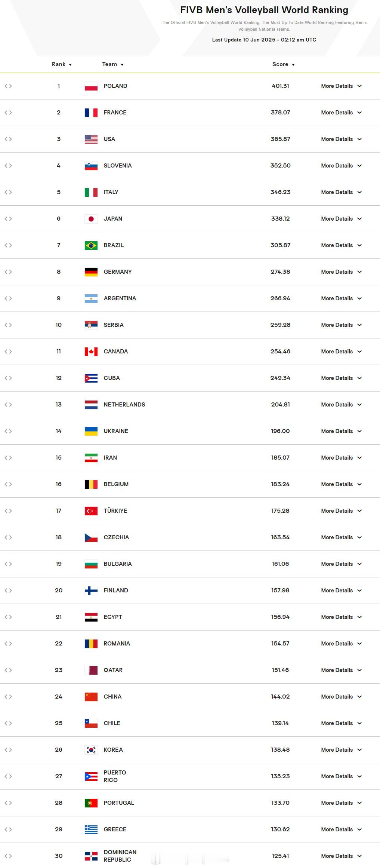Sort table by the Rank column
Viewport: 380px width, 868px height.
pos(62,64)
